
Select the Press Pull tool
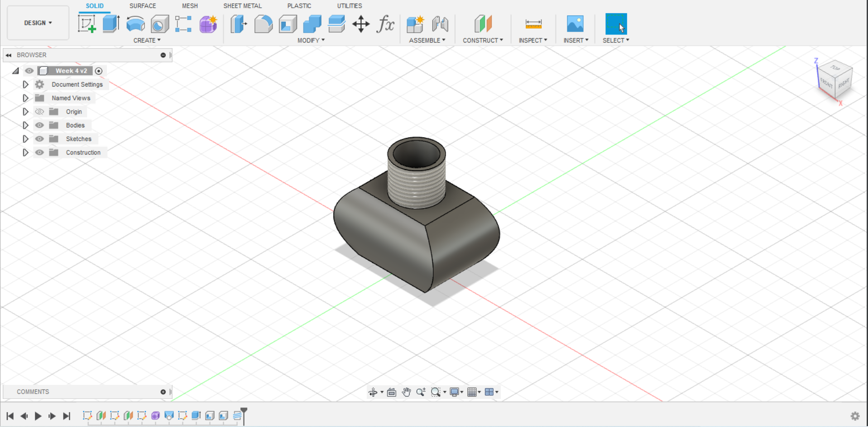tap(239, 24)
